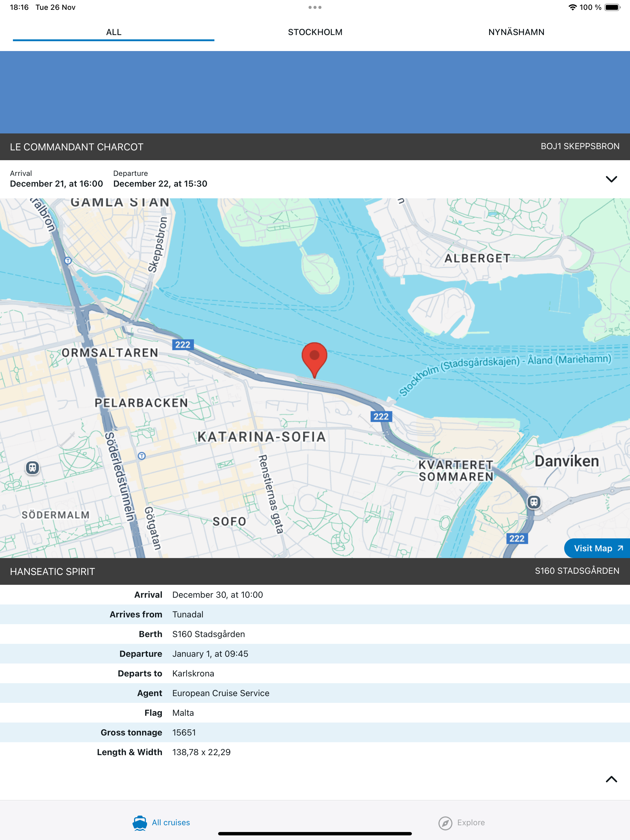Viewport: 630px width, 840px height.
Task: Tap the ORMSALTAREN map label
Action: (110, 353)
